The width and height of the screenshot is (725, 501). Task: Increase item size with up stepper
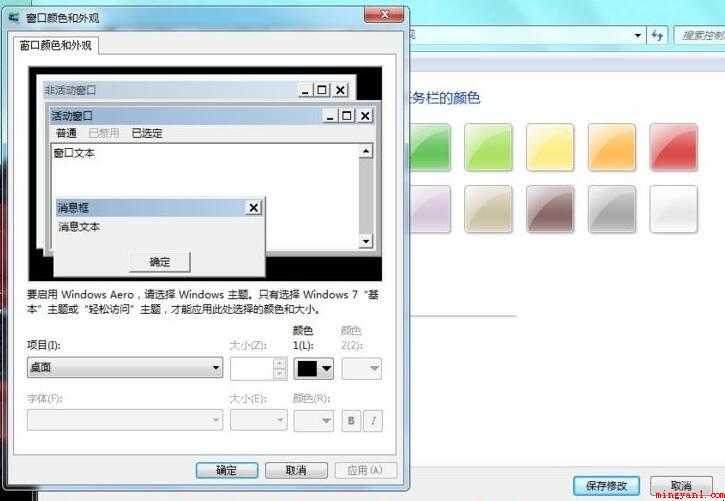pyautogui.click(x=280, y=363)
